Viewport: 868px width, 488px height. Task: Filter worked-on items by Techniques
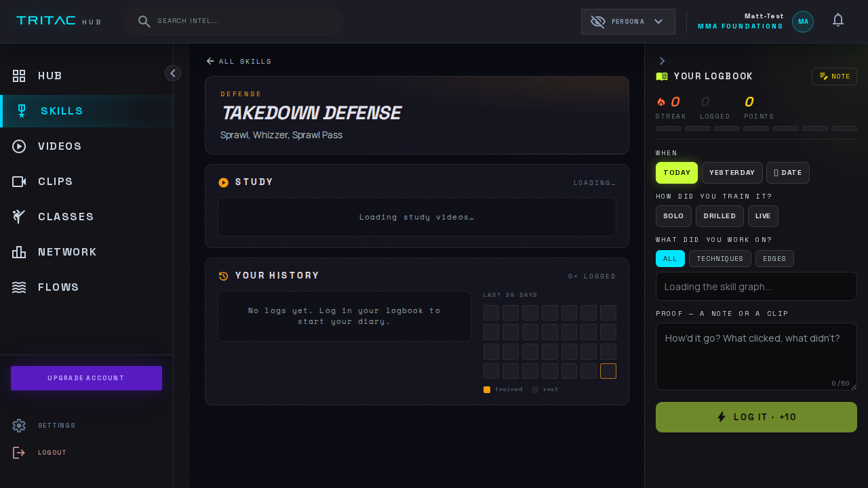coord(720,259)
